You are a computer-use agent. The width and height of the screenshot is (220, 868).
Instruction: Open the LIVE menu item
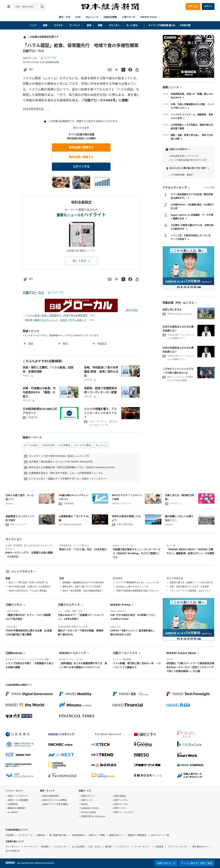click(78, 17)
